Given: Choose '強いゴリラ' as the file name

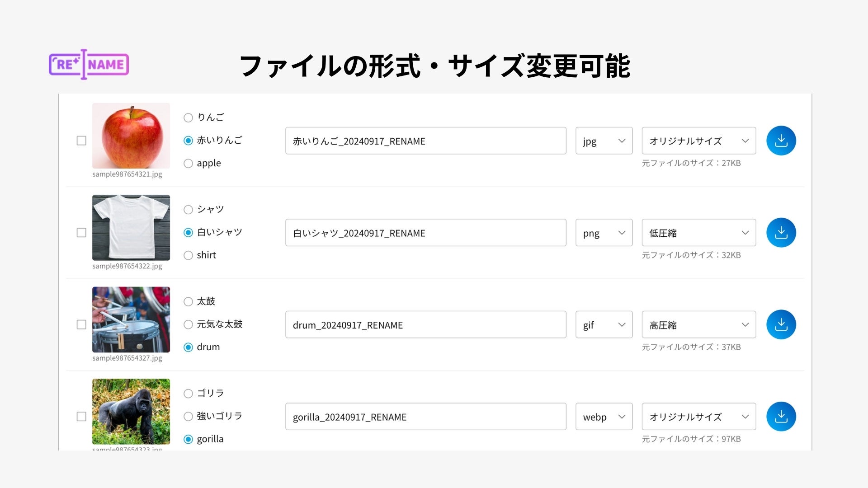Looking at the screenshot, I should tap(189, 417).
